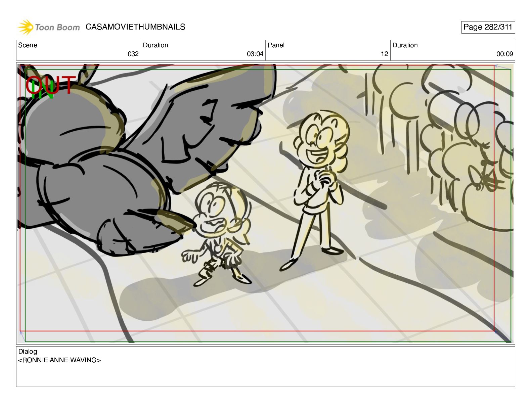The image size is (532, 411).
Task: Click the storyboard panel thumbnail
Action: (x=265, y=203)
